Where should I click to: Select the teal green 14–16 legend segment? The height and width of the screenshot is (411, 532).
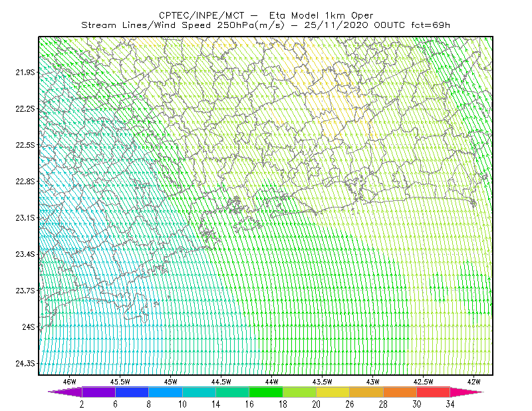(x=232, y=392)
